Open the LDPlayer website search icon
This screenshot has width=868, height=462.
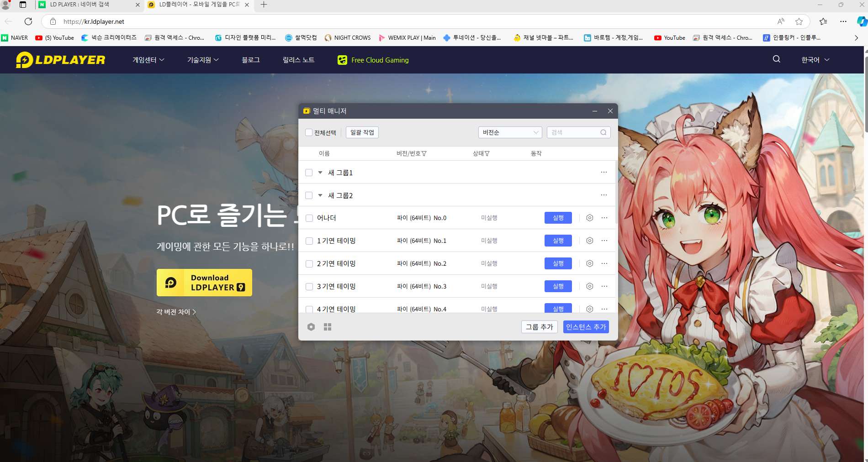(x=776, y=59)
